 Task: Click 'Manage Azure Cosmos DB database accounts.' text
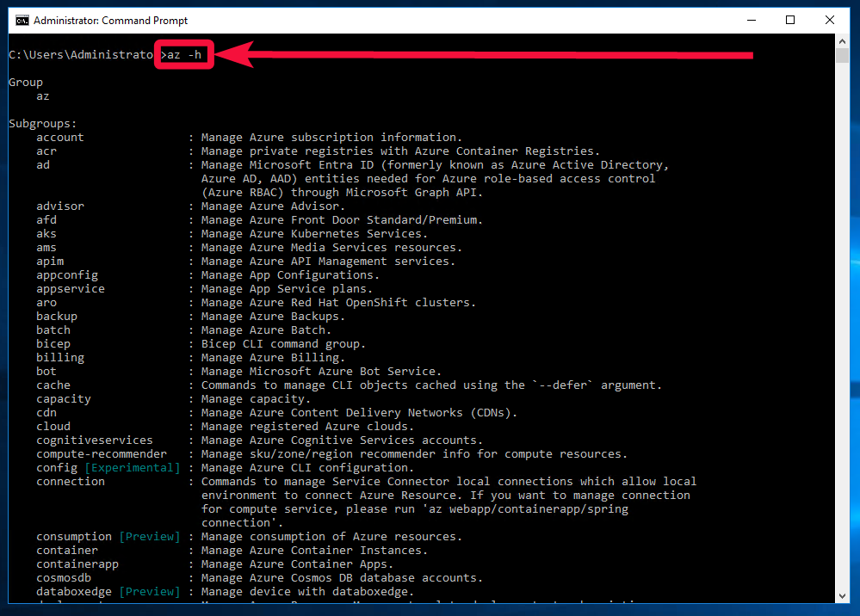343,577
